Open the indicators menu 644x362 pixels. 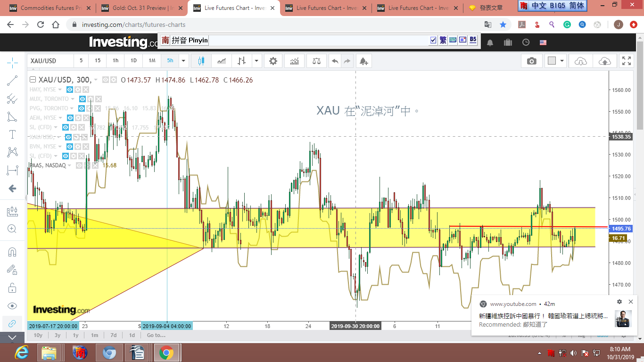295,61
